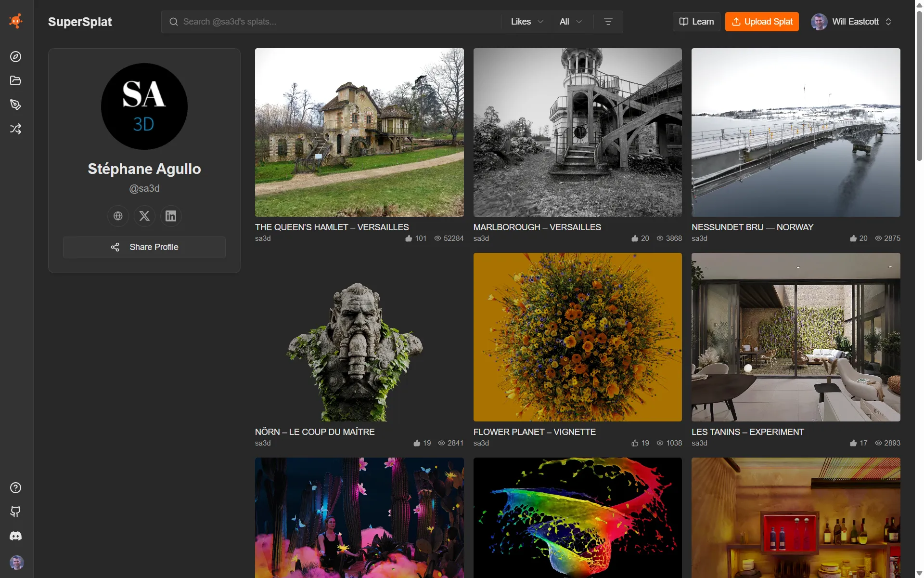Open the Likes sort dropdown
Image resolution: width=924 pixels, height=578 pixels.
click(527, 22)
